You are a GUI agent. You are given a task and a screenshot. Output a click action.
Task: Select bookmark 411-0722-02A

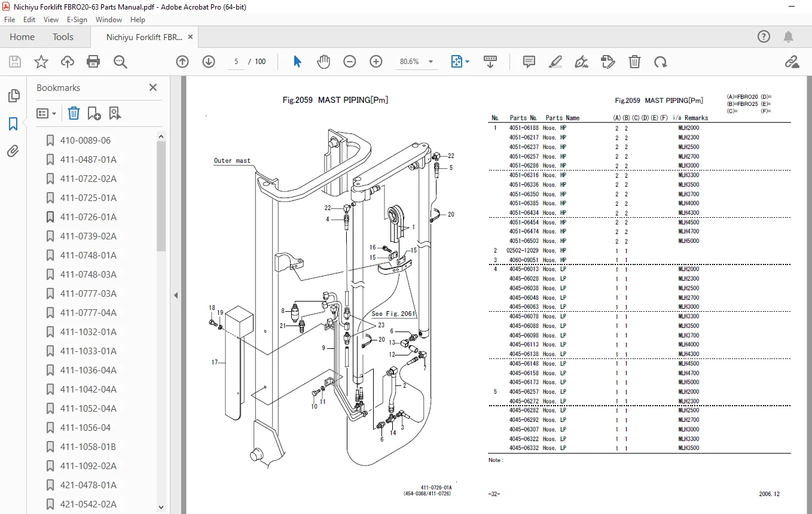pyautogui.click(x=88, y=179)
